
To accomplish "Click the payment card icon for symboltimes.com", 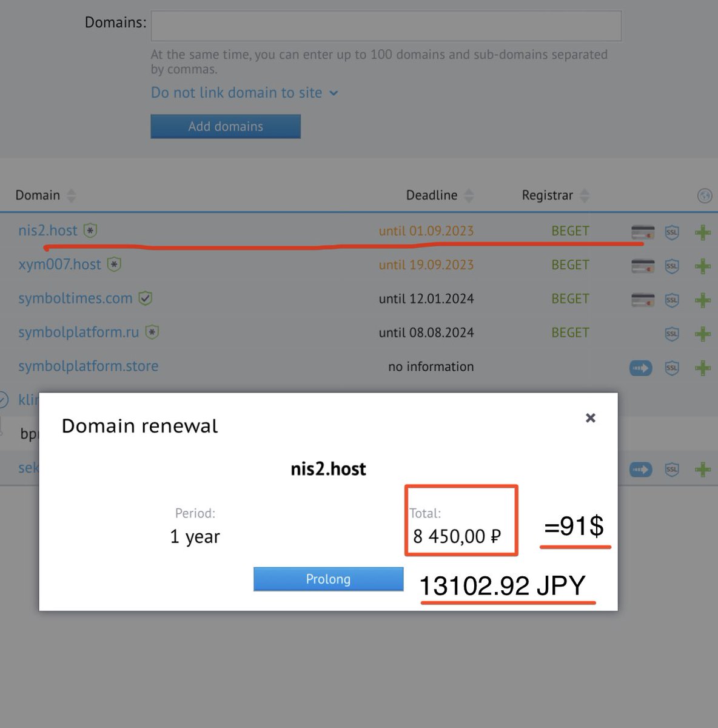I will pyautogui.click(x=643, y=300).
